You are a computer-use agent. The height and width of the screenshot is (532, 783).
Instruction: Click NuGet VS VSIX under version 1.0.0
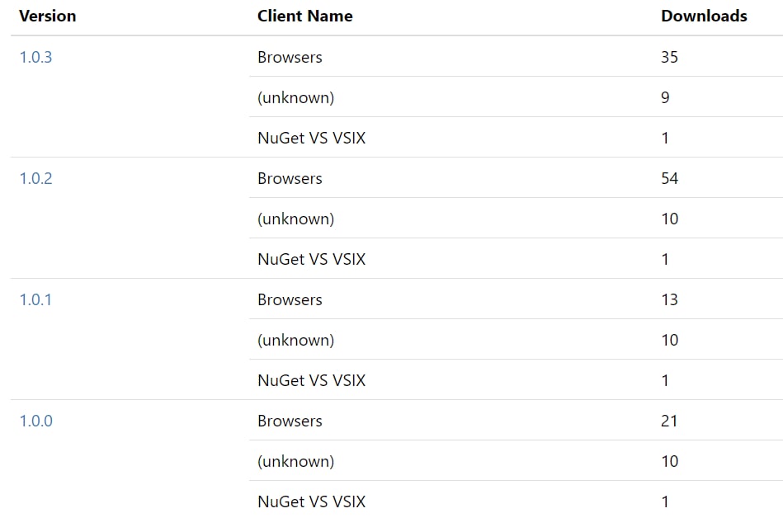pyautogui.click(x=311, y=502)
